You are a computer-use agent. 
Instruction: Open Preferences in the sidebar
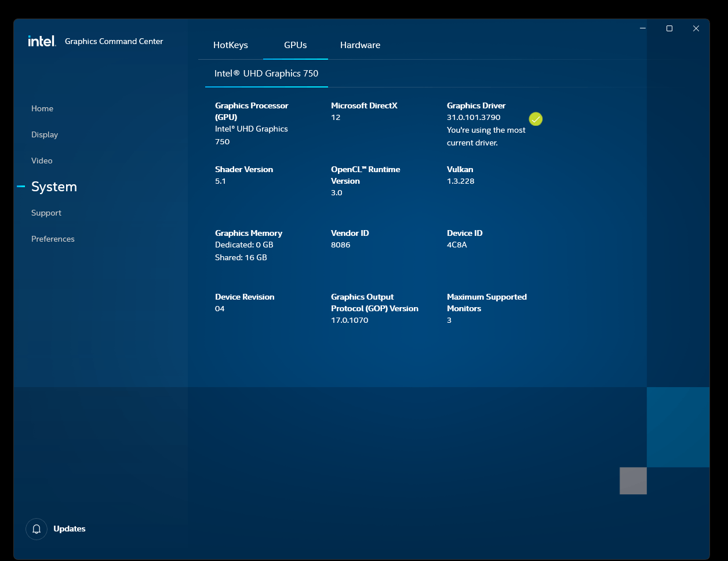tap(53, 239)
